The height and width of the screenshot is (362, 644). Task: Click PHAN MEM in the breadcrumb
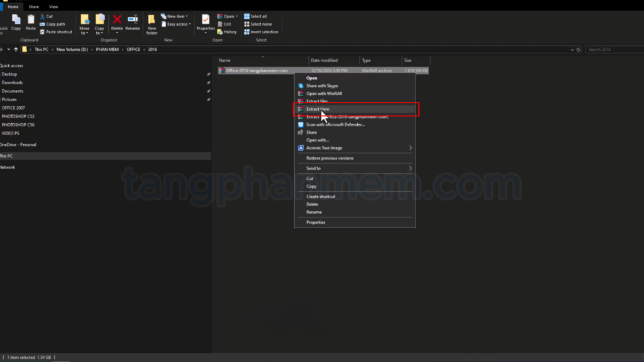(x=107, y=49)
